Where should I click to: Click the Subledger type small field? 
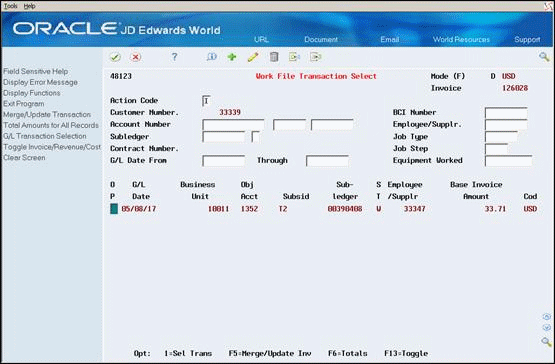click(x=255, y=137)
